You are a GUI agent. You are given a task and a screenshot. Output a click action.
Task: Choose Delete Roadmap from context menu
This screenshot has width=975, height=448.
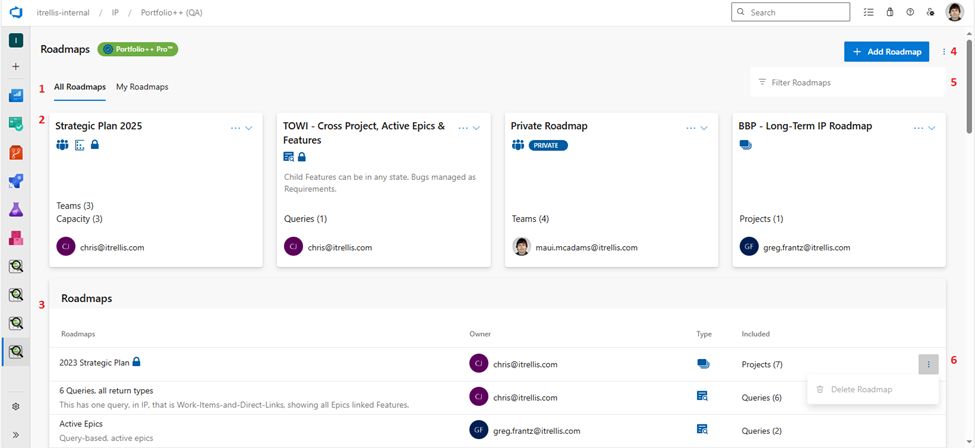pyautogui.click(x=872, y=390)
